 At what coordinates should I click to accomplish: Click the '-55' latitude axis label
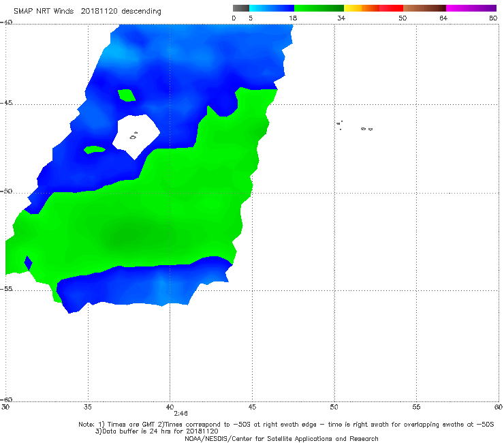6,288
